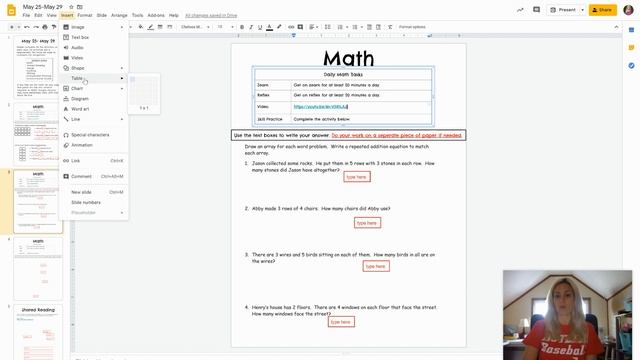Viewport: 640px width, 360px height.
Task: Open the Present options dropdown arrow
Action: (x=582, y=10)
